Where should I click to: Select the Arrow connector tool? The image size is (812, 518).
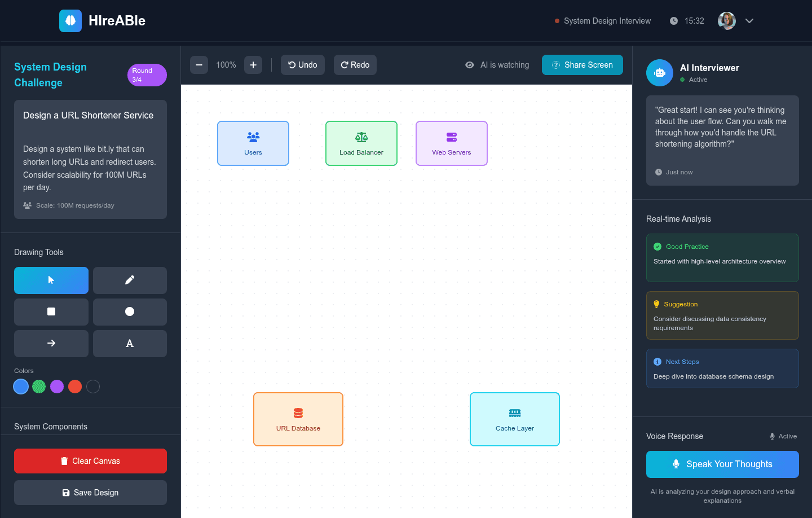pos(51,344)
